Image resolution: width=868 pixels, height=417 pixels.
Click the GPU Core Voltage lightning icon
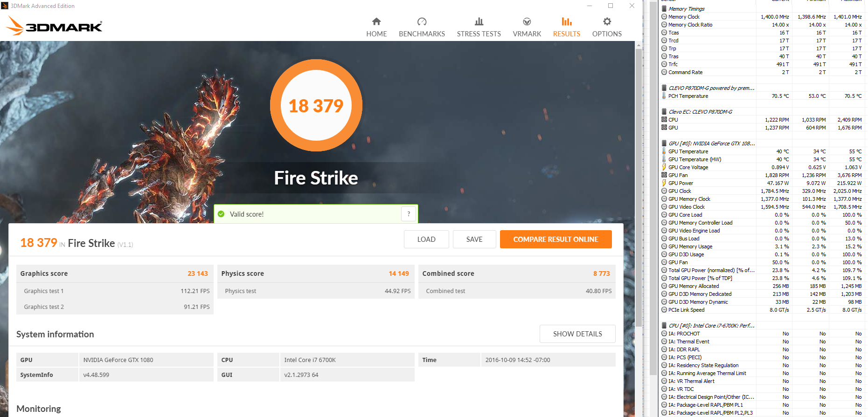coord(664,167)
